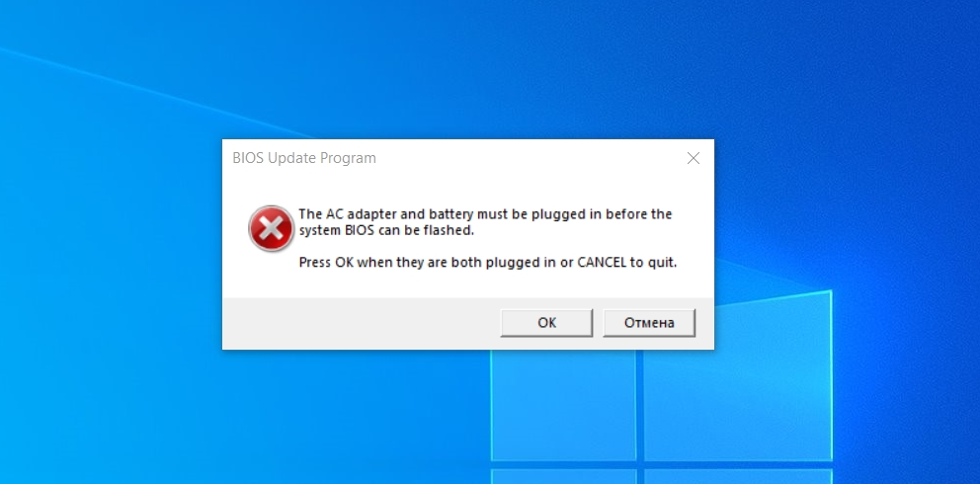This screenshot has width=980, height=484.
Task: Confirm with the OK button
Action: [547, 323]
